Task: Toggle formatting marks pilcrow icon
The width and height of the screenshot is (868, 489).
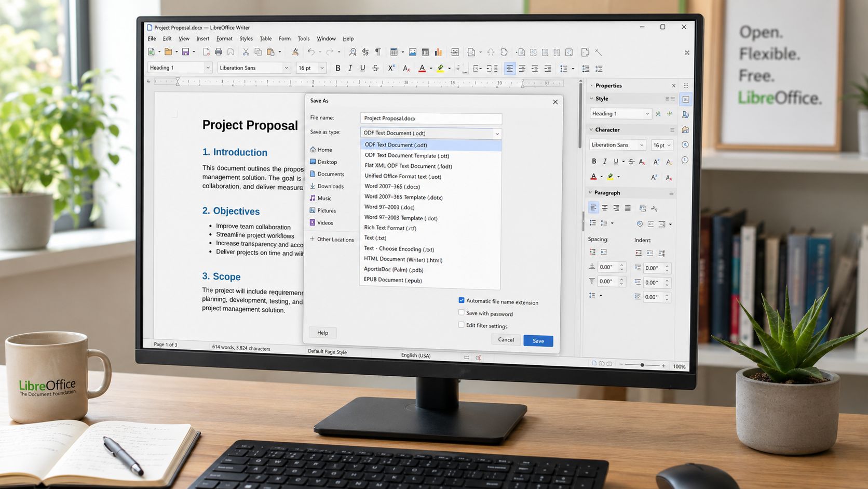Action: click(378, 52)
